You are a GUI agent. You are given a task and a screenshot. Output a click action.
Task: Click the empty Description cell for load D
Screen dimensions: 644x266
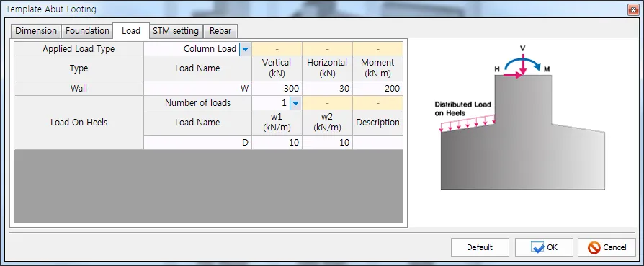tap(378, 143)
